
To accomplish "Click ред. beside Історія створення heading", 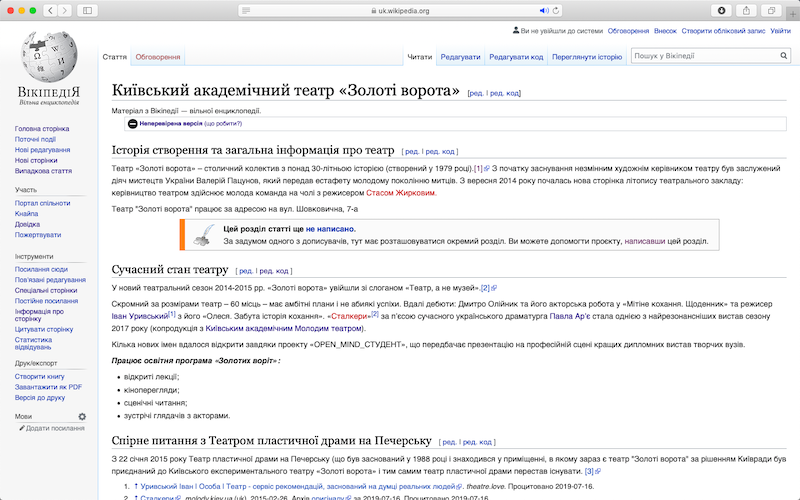I will (412, 152).
